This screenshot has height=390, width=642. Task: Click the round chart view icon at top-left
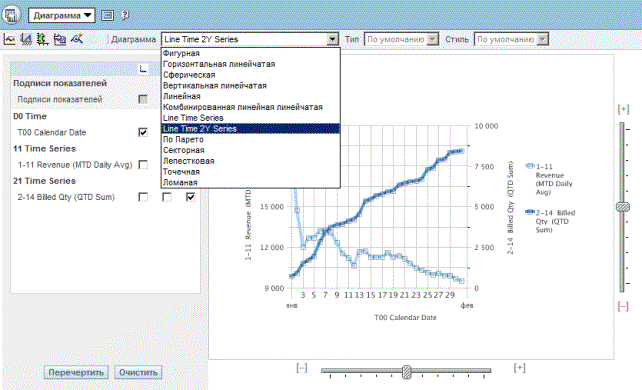click(x=11, y=15)
